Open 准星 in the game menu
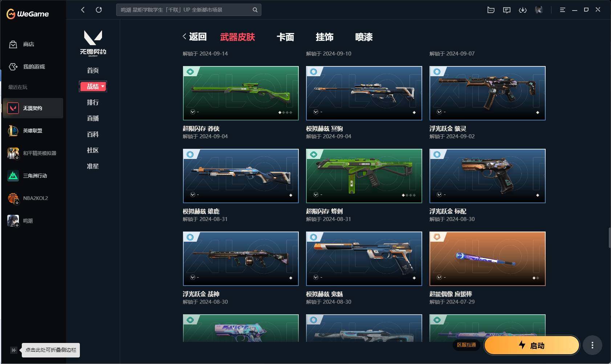 [93, 166]
